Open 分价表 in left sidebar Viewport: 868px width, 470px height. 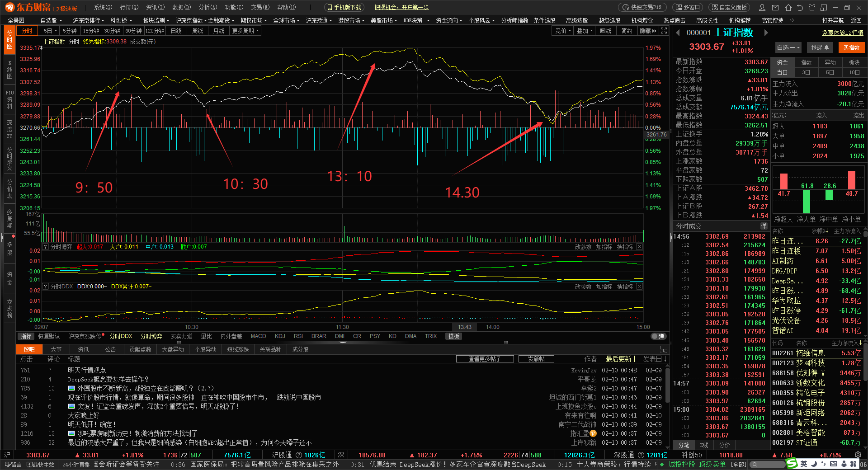point(9,189)
